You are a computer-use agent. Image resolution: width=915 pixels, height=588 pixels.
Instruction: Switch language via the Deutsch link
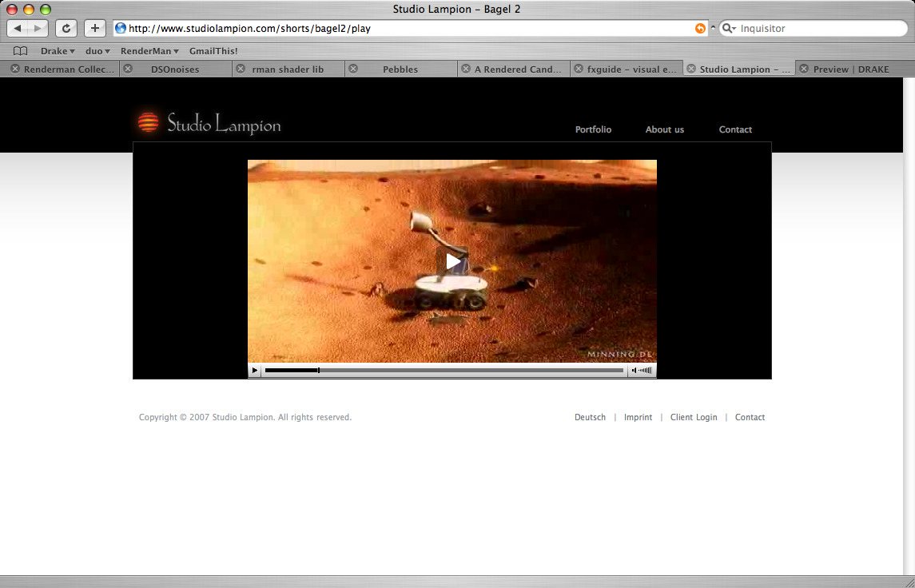coord(590,417)
